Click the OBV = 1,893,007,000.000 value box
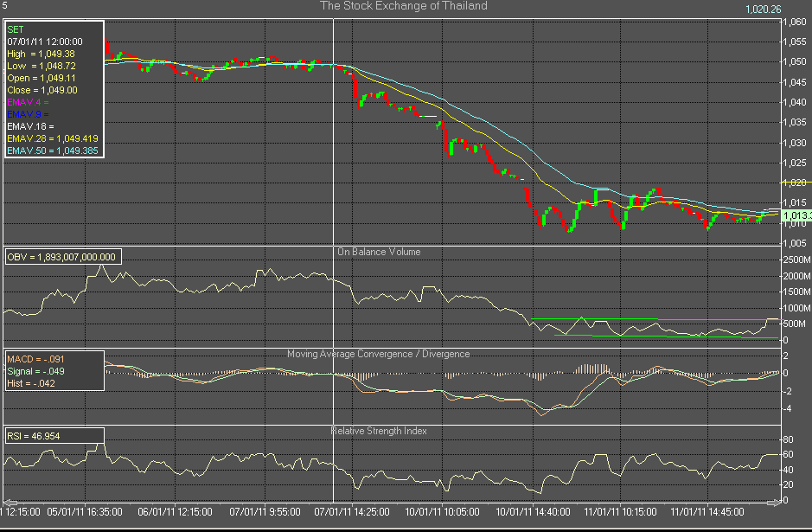 coord(63,257)
